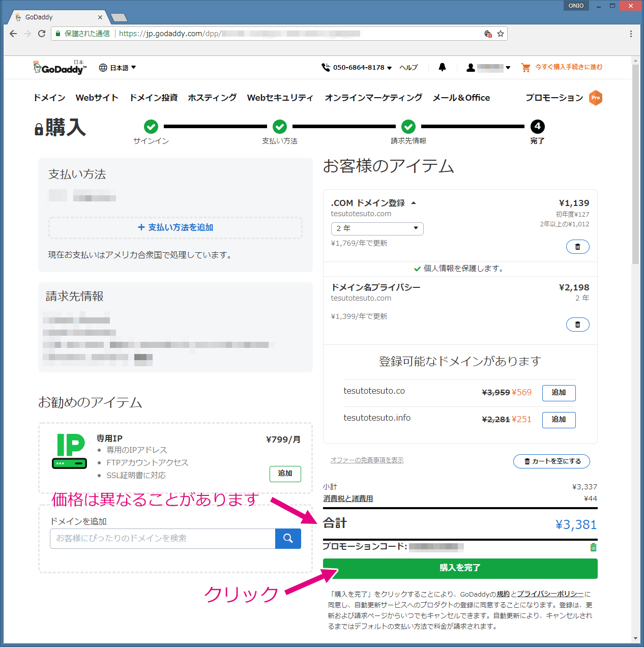Image resolution: width=644 pixels, height=647 pixels.
Task: Collapse the .COM ドメイン登録 details arrow
Action: click(x=414, y=203)
